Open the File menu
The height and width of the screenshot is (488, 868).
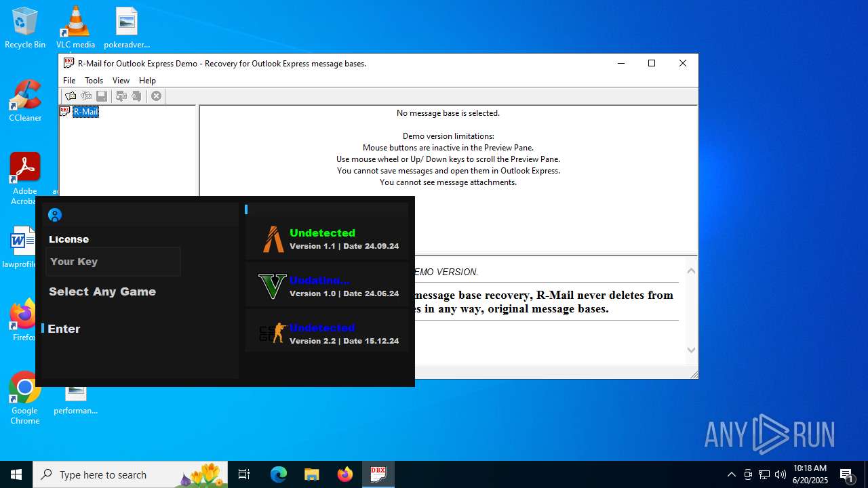pos(69,81)
